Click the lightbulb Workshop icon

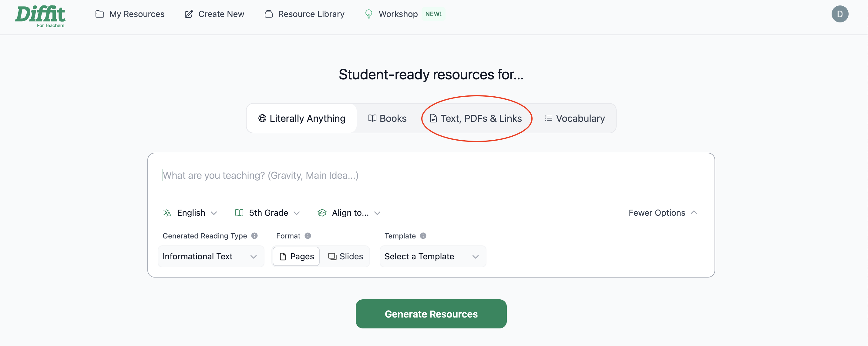coord(368,14)
